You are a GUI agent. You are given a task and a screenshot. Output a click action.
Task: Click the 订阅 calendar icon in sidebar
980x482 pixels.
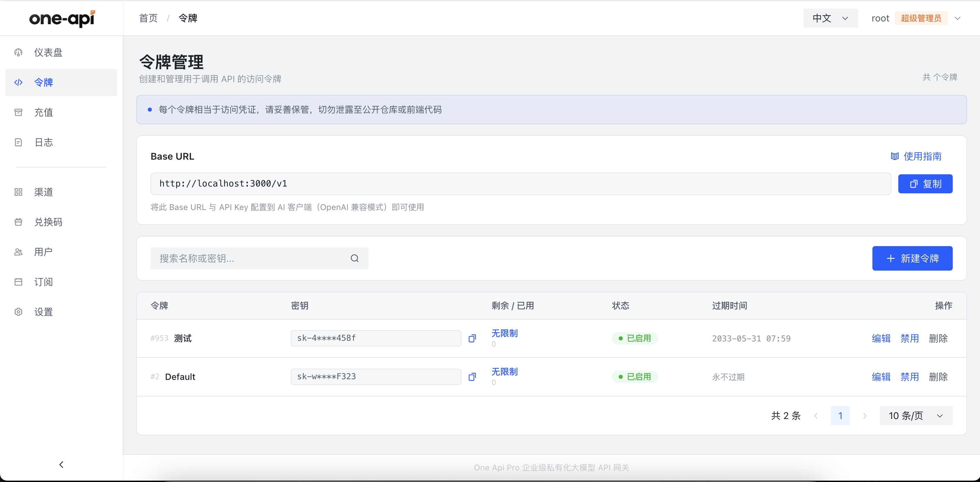tap(18, 282)
